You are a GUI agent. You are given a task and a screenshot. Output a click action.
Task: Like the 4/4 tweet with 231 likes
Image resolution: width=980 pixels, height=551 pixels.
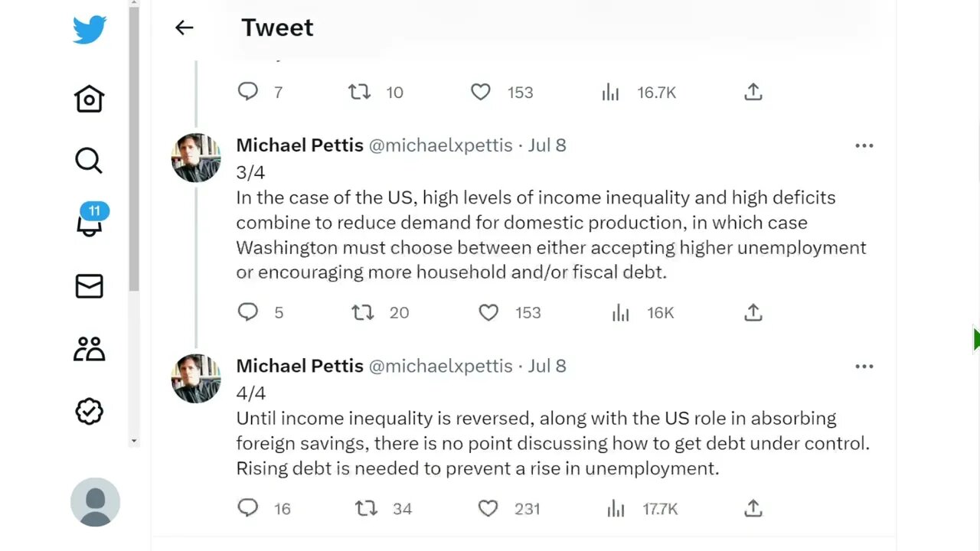[488, 508]
